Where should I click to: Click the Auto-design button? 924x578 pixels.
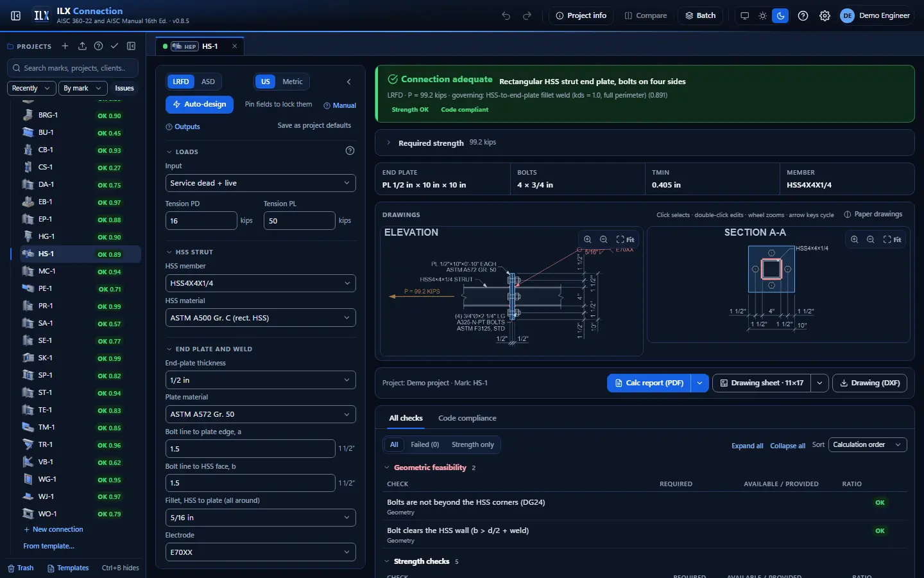point(200,104)
